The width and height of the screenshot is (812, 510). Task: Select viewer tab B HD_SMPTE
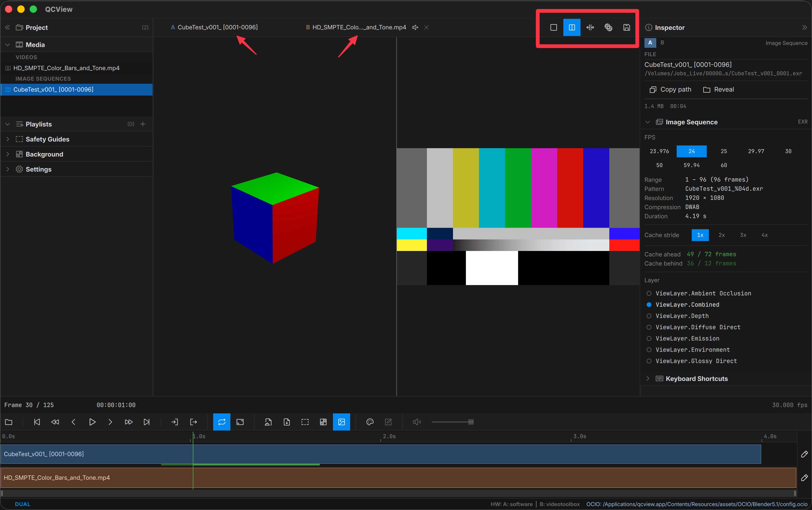tap(356, 27)
